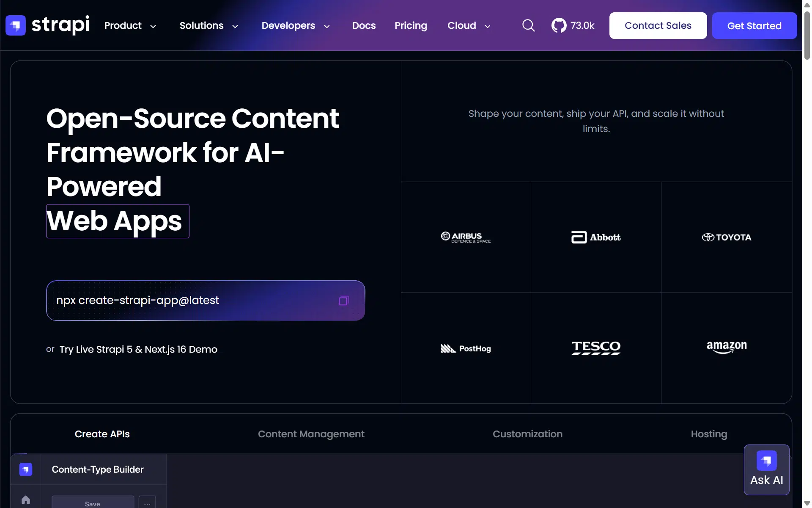Viewport: 812px width, 508px height.
Task: Open the three-dots menu beside Save
Action: [x=147, y=503]
